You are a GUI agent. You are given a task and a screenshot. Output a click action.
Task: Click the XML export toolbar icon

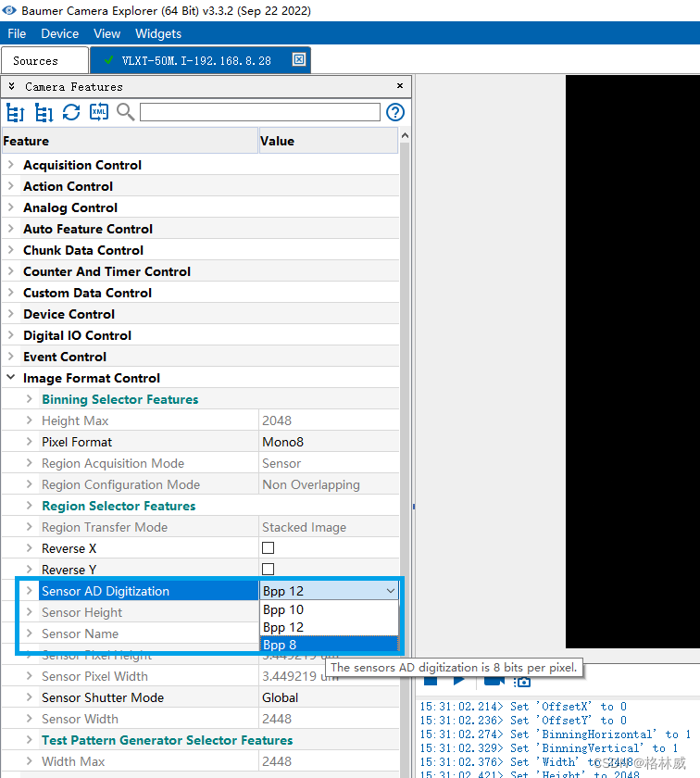pos(99,112)
